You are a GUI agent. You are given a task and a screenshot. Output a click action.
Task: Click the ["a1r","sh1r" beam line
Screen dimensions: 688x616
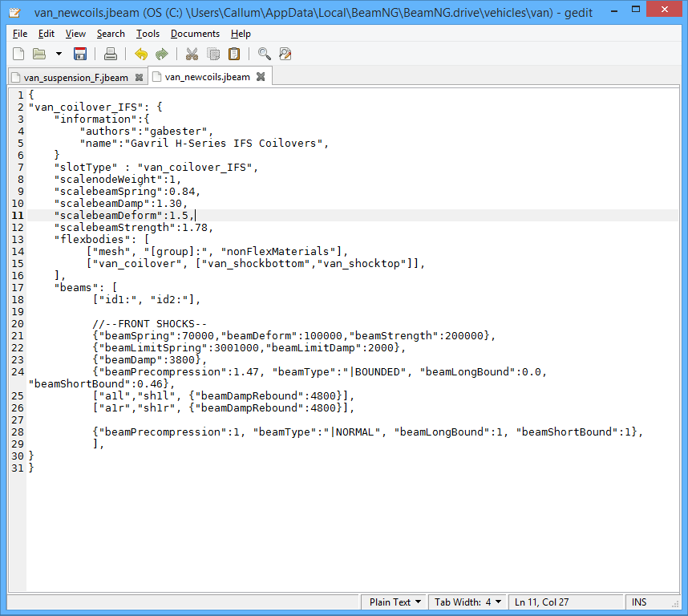[224, 408]
